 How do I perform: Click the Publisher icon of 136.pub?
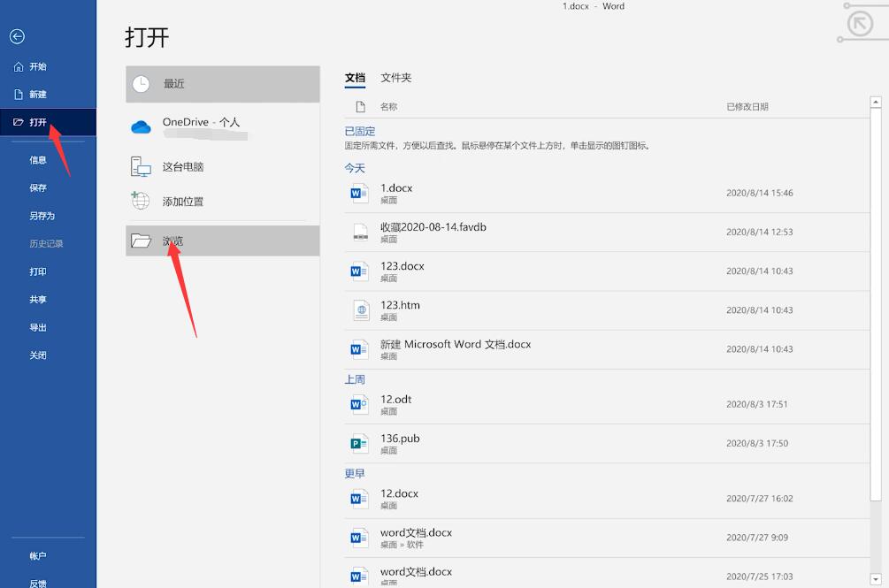[359, 444]
